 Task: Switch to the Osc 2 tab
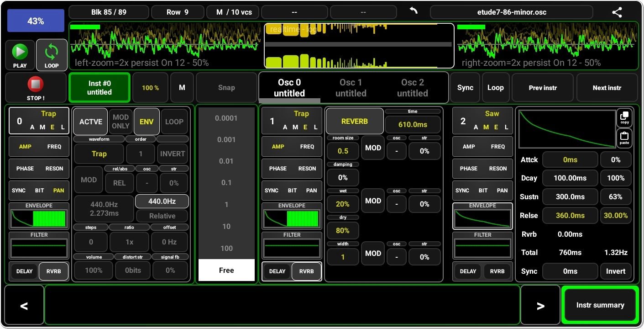coord(412,88)
